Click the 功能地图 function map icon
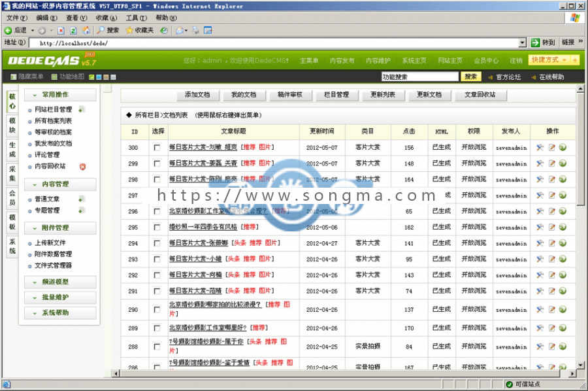 click(x=54, y=77)
